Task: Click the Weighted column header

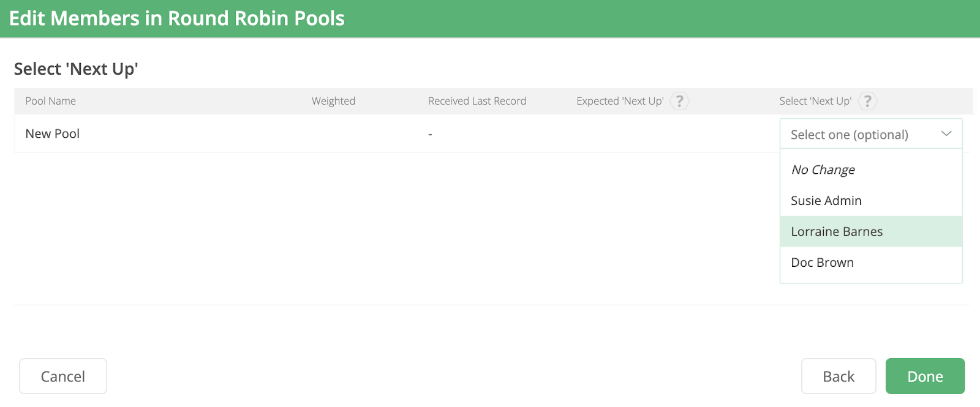Action: click(x=333, y=101)
